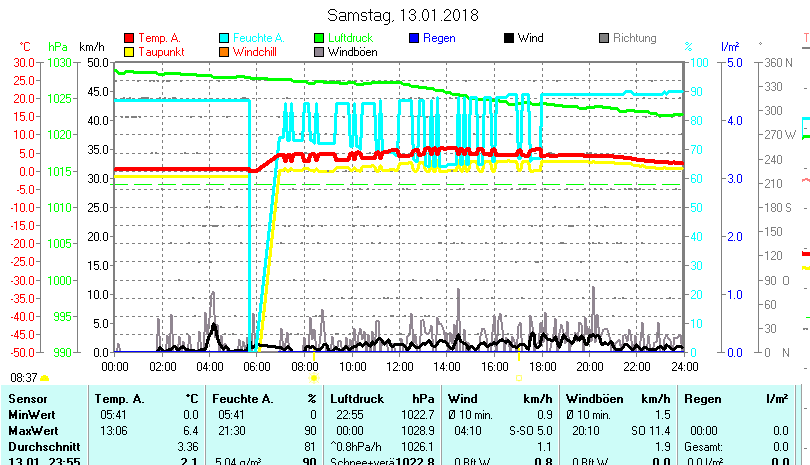Screen dimensions: 810x465
Task: Select the Windchill legend label
Action: (x=256, y=51)
